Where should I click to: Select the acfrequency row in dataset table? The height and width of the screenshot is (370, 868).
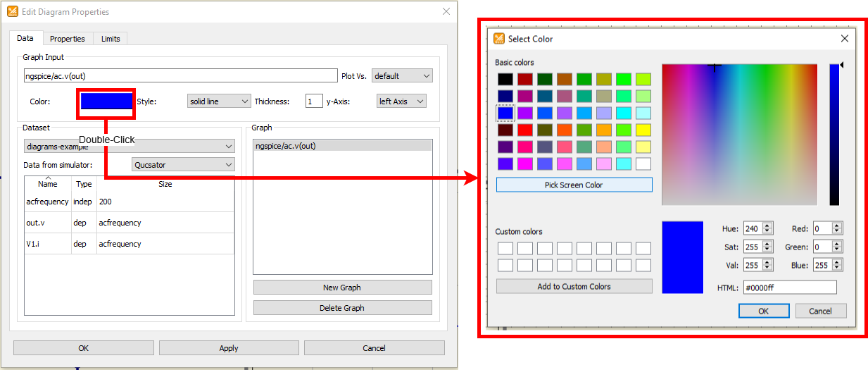pos(130,202)
